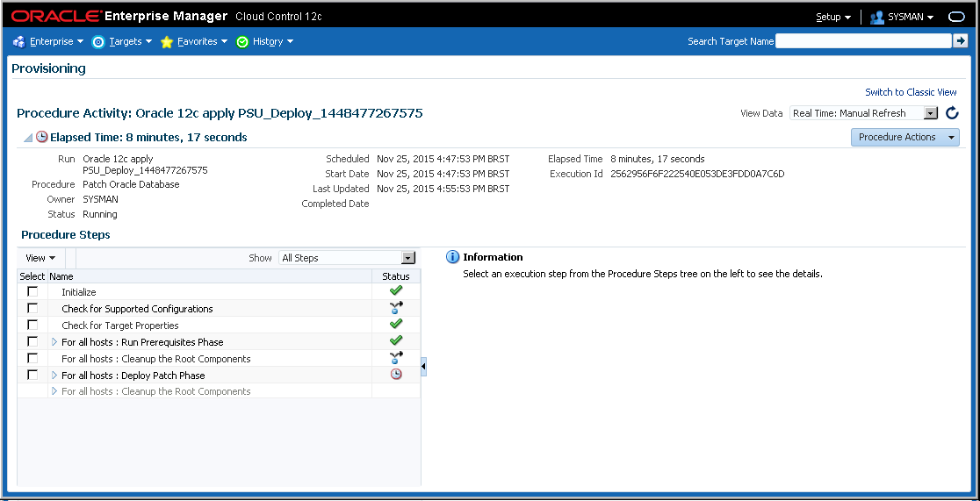Click the Run Prerequisites Phase step name
Screen dimensions: 980x501
coord(142,342)
